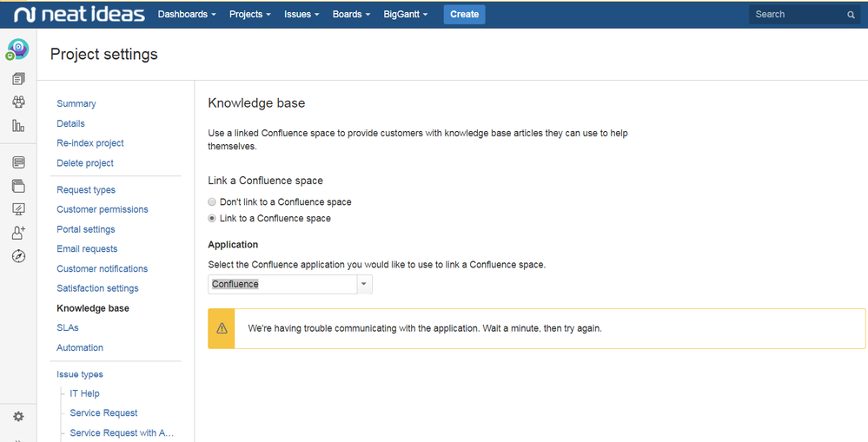868x442 pixels.
Task: Click the sidebar icon just above the monitor icon
Action: 18,186
